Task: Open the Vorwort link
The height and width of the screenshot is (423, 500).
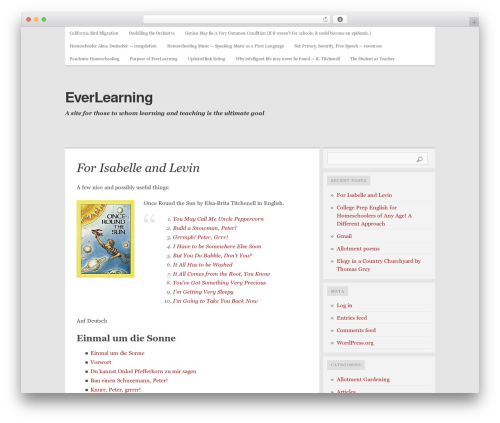Action: (101, 362)
